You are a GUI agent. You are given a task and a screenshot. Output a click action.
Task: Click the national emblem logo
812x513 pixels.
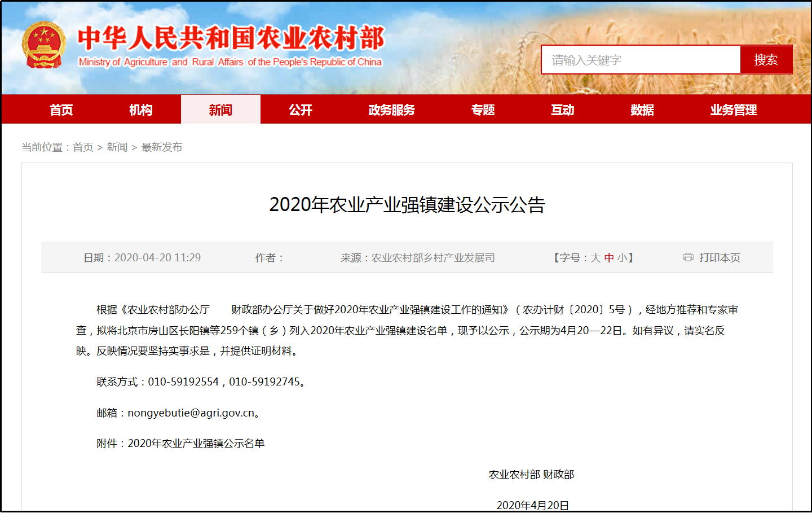[x=43, y=45]
